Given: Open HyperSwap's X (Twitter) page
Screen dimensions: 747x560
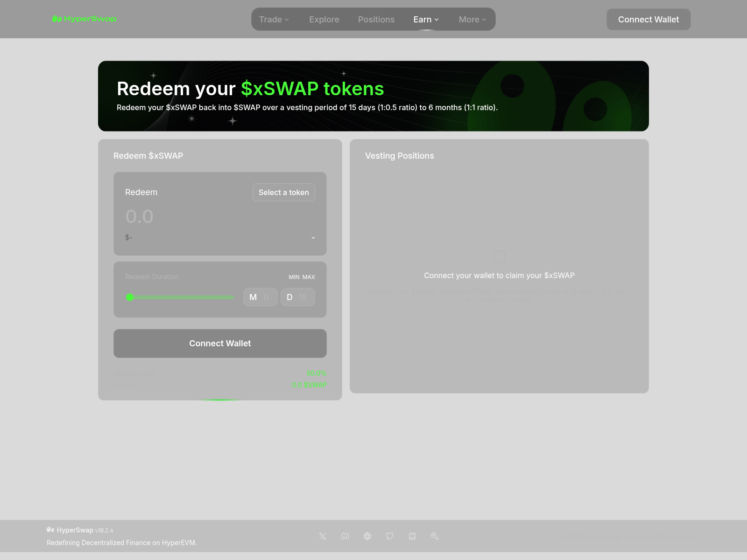Looking at the screenshot, I should point(323,536).
